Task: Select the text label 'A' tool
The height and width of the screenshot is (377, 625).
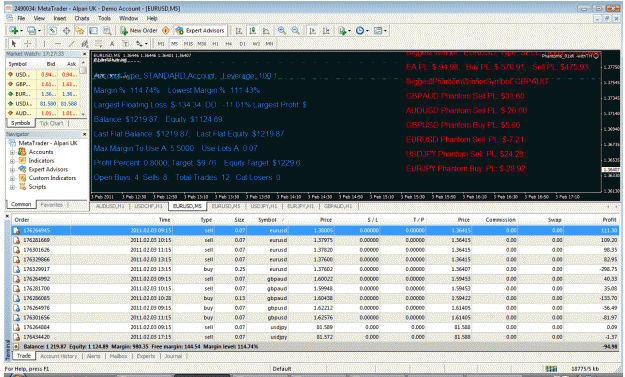Action: tap(112, 43)
